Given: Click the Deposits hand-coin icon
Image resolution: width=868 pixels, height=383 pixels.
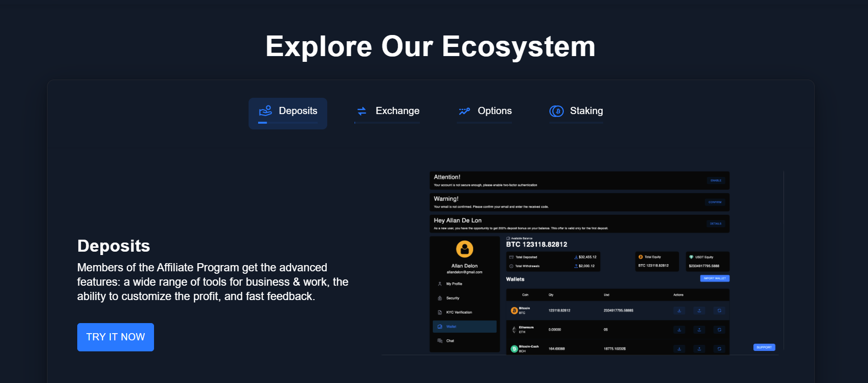Looking at the screenshot, I should 265,111.
